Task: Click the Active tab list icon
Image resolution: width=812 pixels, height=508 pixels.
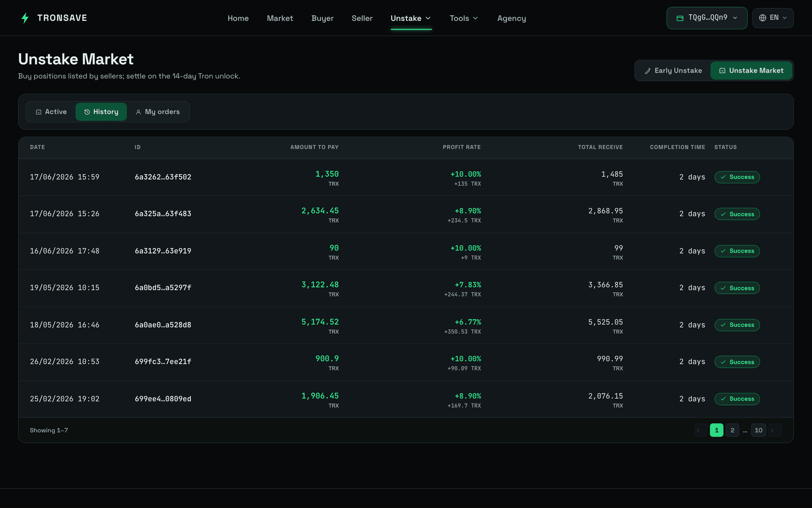Action: click(39, 112)
